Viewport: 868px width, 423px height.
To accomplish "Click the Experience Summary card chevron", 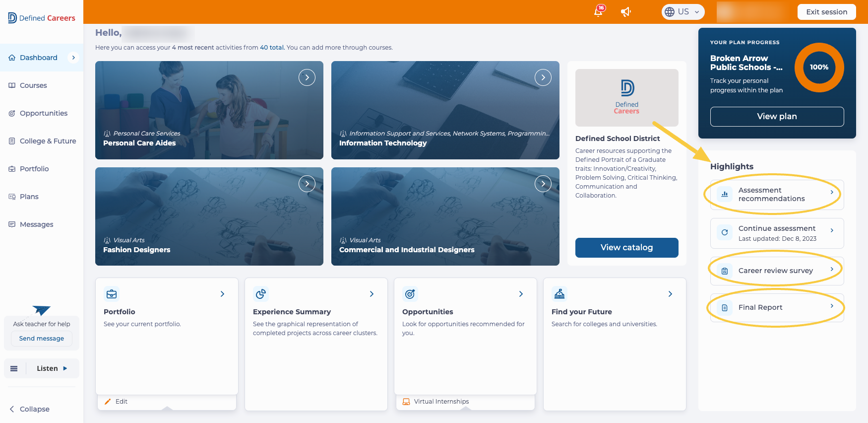I will click(372, 294).
